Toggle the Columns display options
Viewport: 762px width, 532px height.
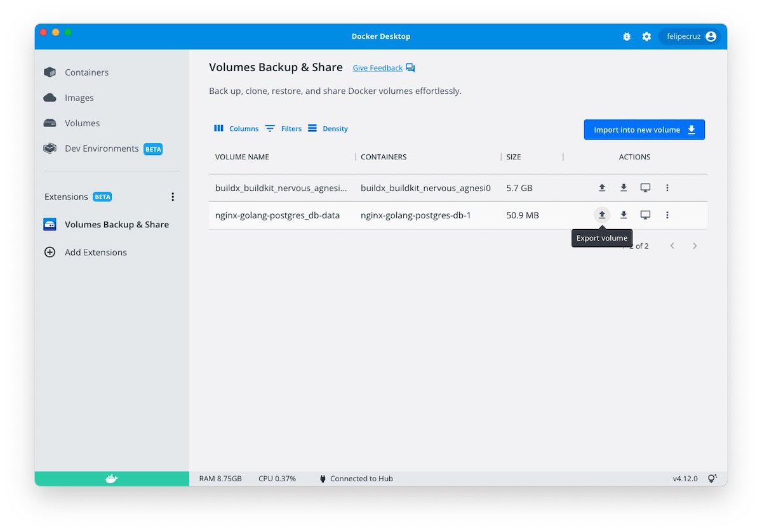point(236,128)
